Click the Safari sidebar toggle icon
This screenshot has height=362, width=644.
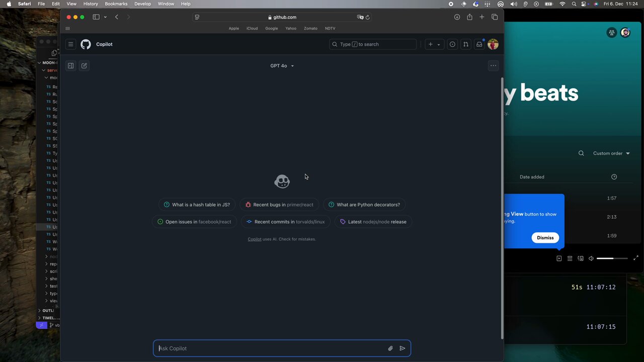pyautogui.click(x=96, y=17)
